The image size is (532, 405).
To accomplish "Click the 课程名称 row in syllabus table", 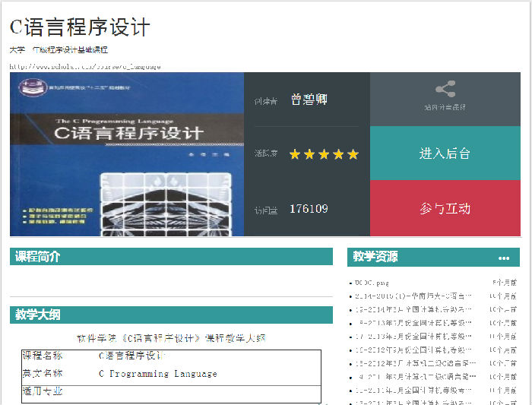I will click(43, 356).
